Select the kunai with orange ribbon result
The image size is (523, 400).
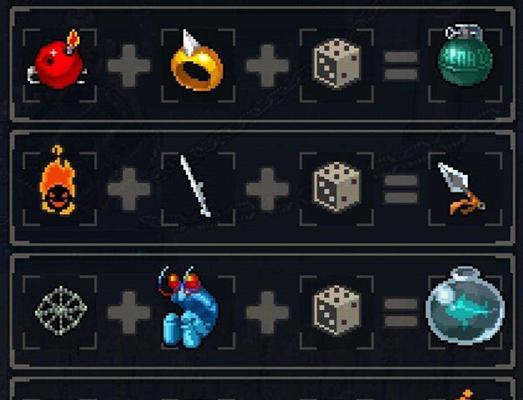[x=462, y=189]
